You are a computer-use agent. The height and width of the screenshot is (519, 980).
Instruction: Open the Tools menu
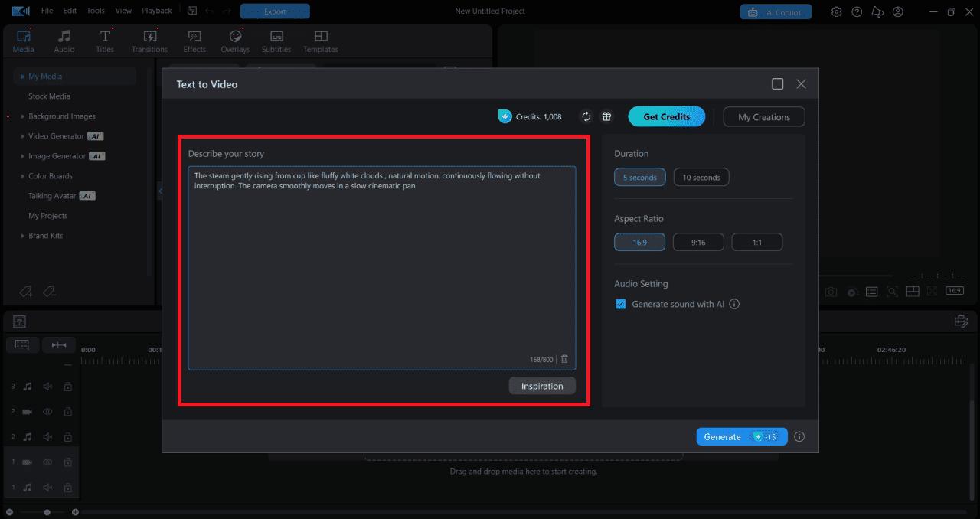click(95, 11)
